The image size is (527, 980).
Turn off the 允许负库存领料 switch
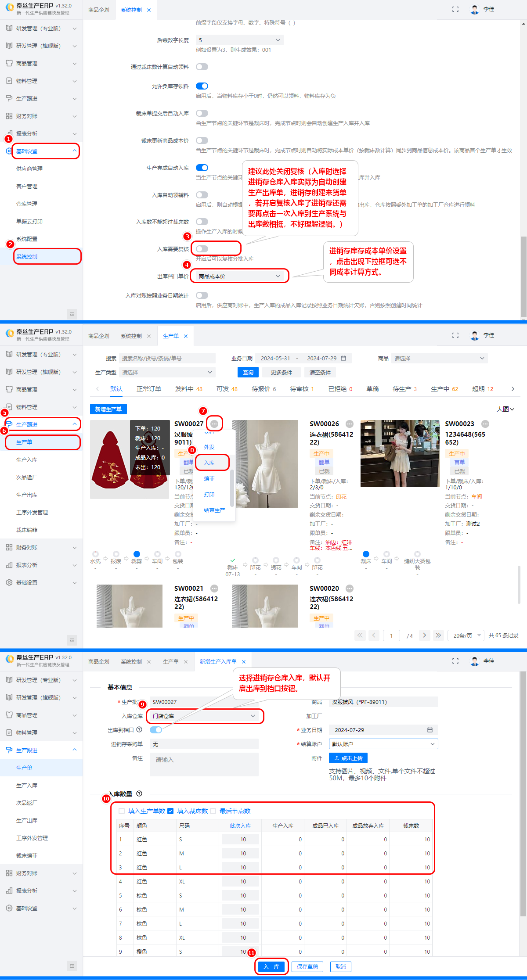point(202,86)
